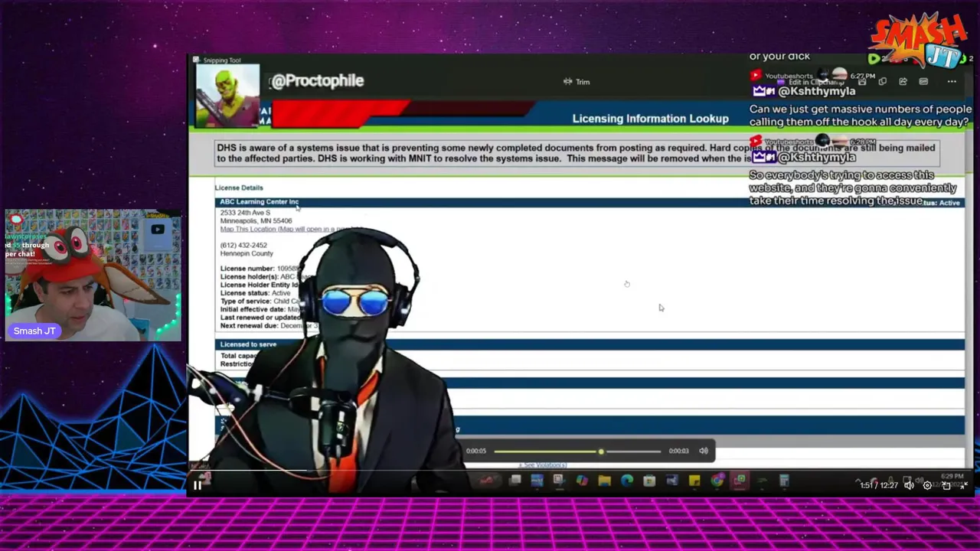980x551 pixels.
Task: Click the Snipping Tool taskbar icon
Action: pyautogui.click(x=558, y=481)
